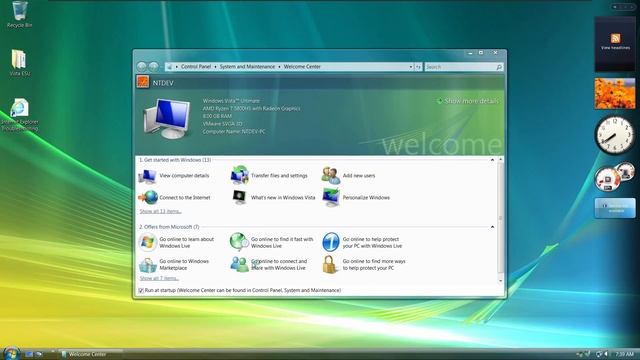Open Transfer files and settings icon
This screenshot has width=640, height=360.
239,176
